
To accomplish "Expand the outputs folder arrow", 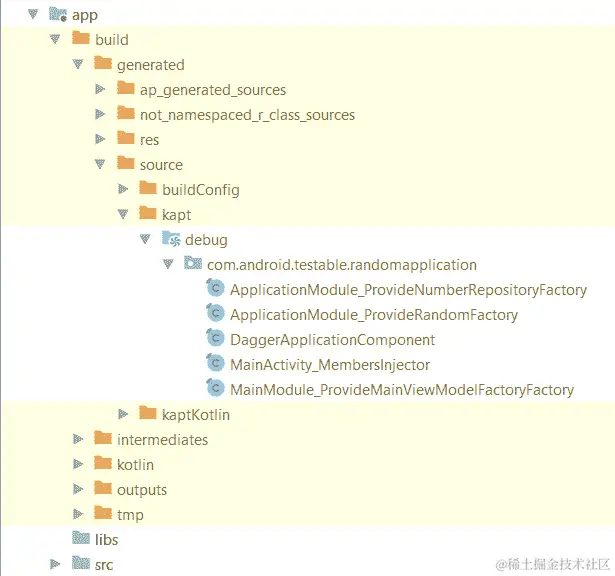I will pyautogui.click(x=78, y=489).
